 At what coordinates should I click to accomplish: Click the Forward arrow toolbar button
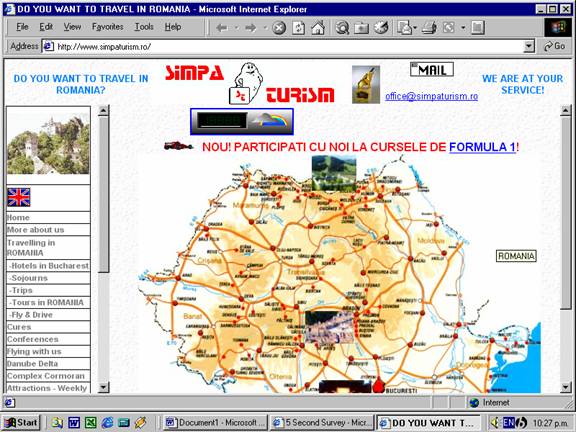click(x=251, y=28)
